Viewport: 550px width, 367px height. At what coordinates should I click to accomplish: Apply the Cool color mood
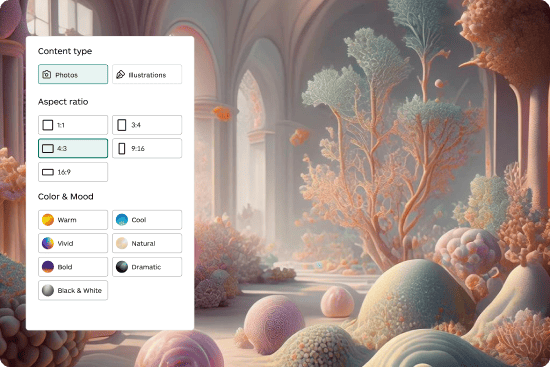pos(147,220)
